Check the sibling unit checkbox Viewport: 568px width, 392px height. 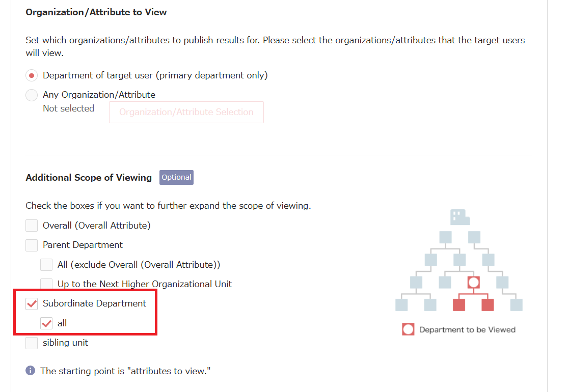[x=32, y=343]
